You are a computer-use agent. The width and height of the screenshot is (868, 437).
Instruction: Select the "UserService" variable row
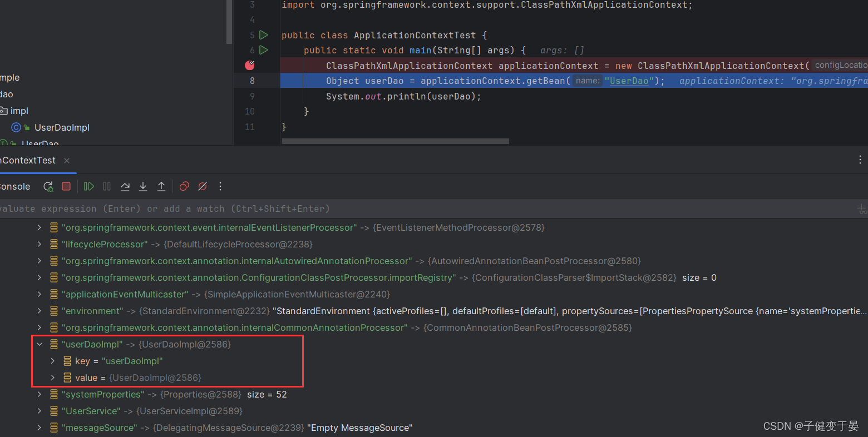click(x=434, y=411)
